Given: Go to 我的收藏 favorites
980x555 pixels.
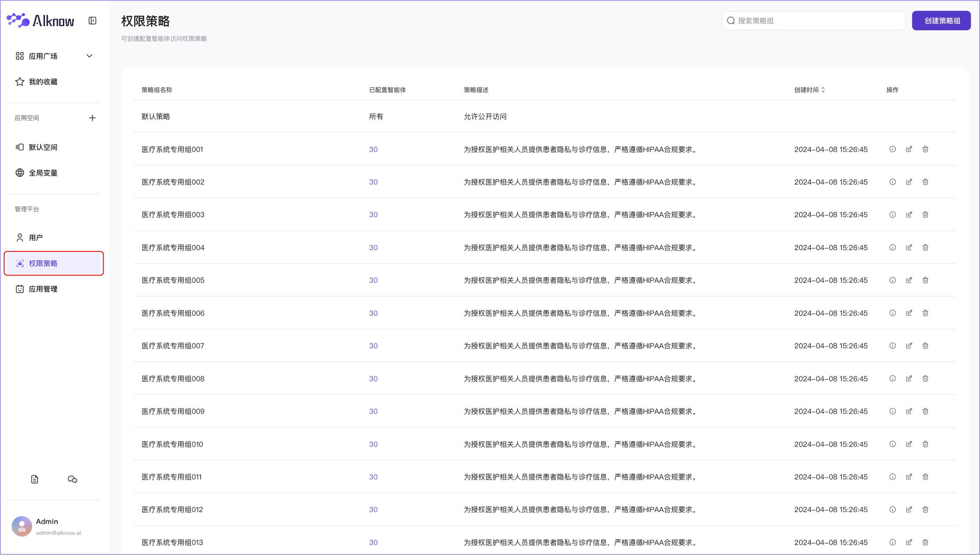Looking at the screenshot, I should point(43,82).
